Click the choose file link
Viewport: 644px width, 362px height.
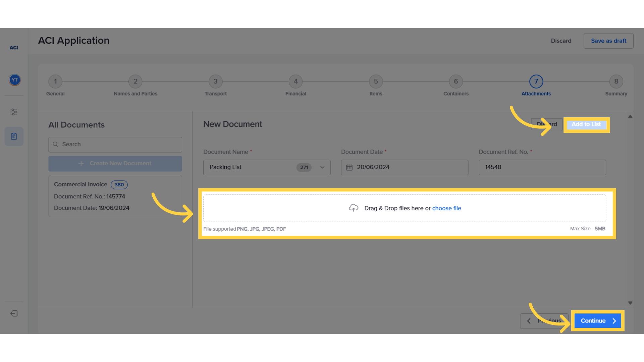(446, 208)
